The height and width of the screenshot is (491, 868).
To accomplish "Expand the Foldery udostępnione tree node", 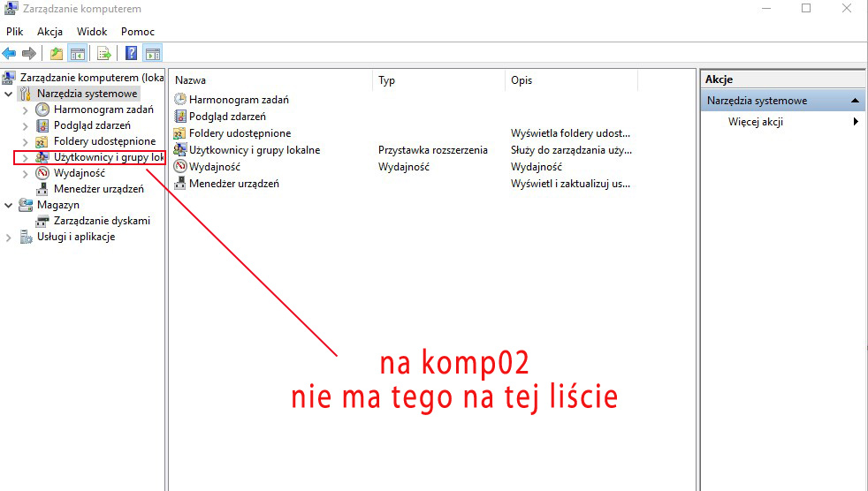I will 25,141.
